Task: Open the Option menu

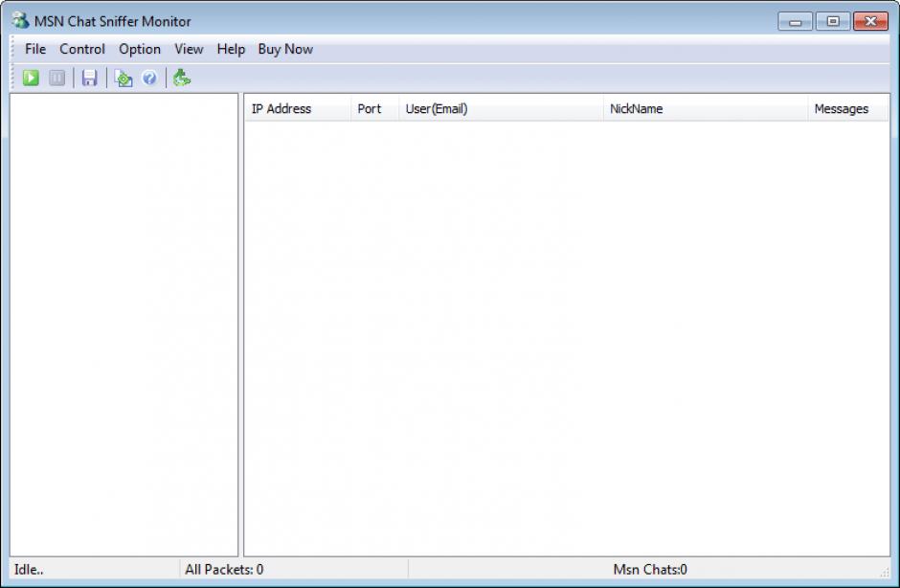Action: pos(140,50)
